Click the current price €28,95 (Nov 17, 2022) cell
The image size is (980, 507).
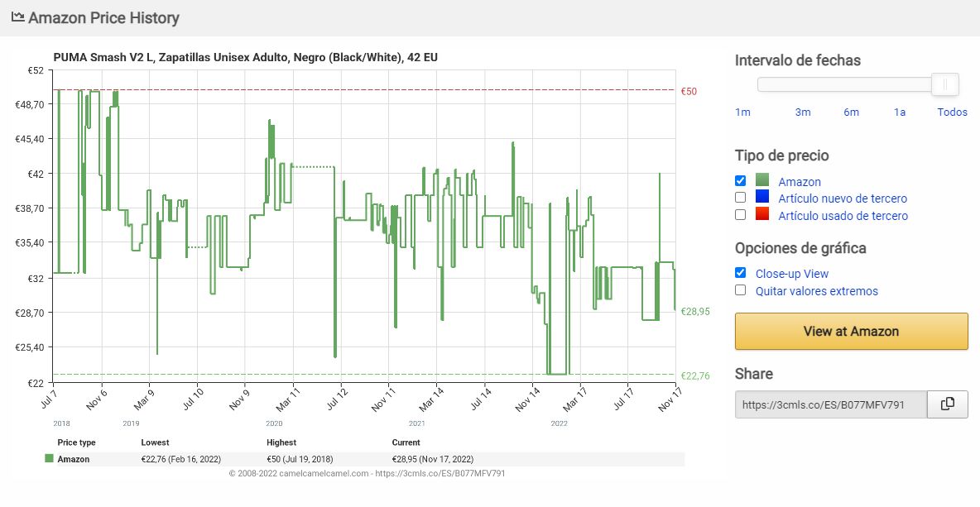coord(433,459)
